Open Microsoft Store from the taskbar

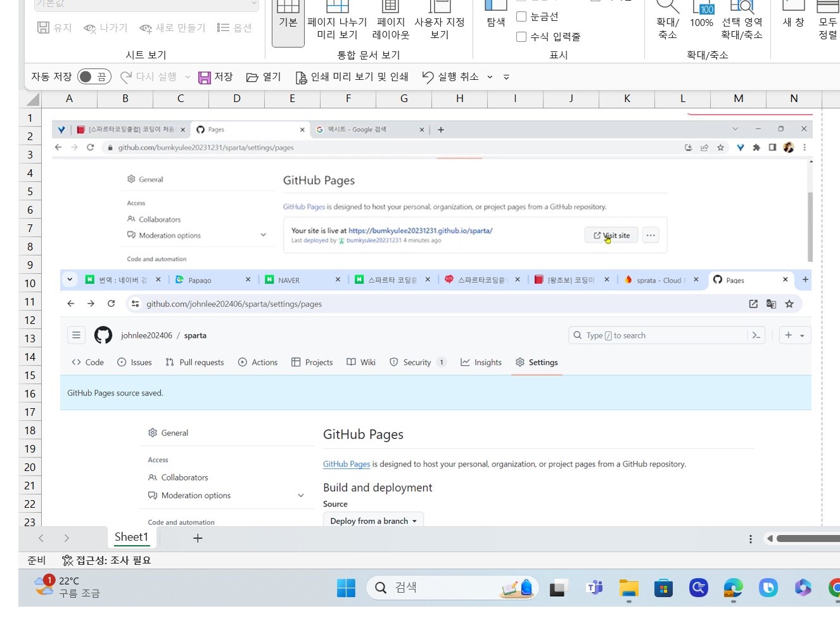pos(663,588)
